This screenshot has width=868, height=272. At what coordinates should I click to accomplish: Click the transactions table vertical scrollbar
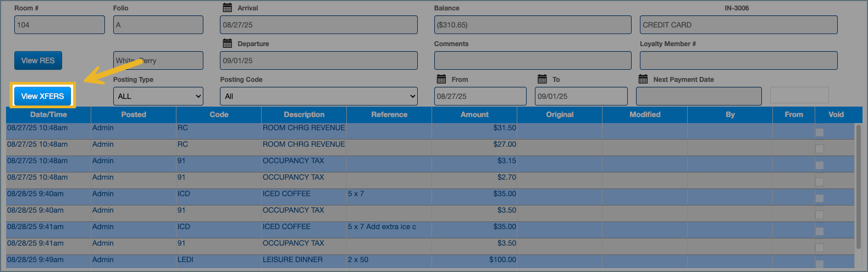click(x=858, y=187)
